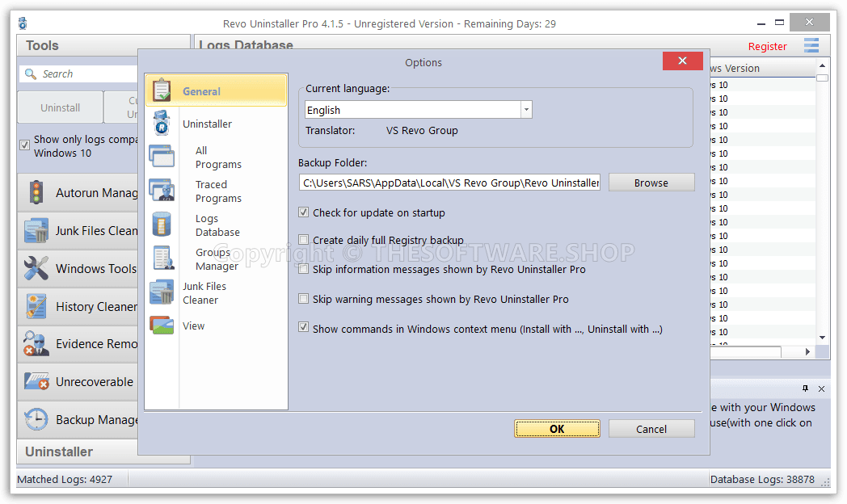Click the Autorun Manager traffic light icon
Screen dimensions: 847x504
[x=36, y=192]
